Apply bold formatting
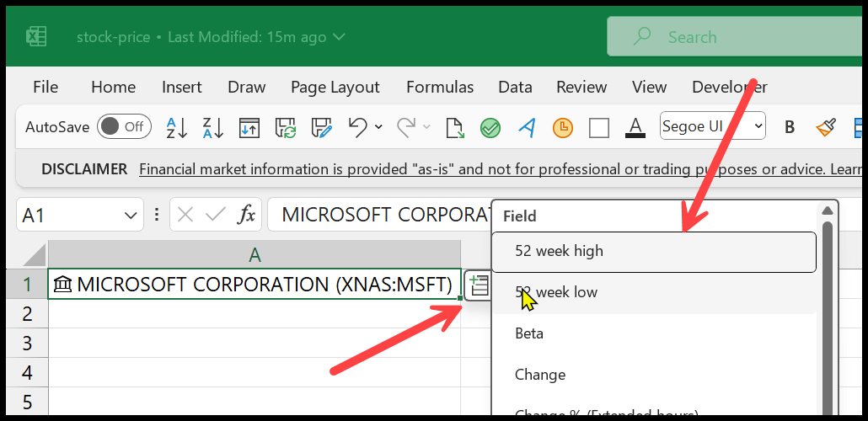 790,127
